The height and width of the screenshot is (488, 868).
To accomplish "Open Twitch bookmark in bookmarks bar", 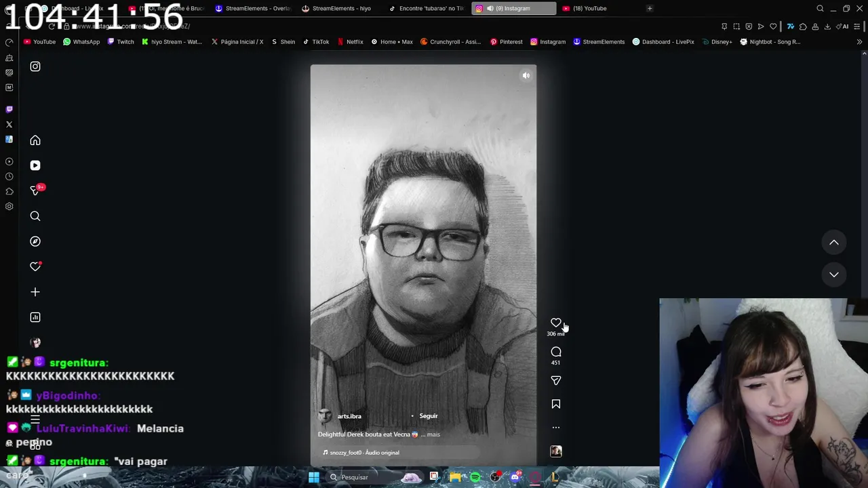I will pyautogui.click(x=120, y=42).
